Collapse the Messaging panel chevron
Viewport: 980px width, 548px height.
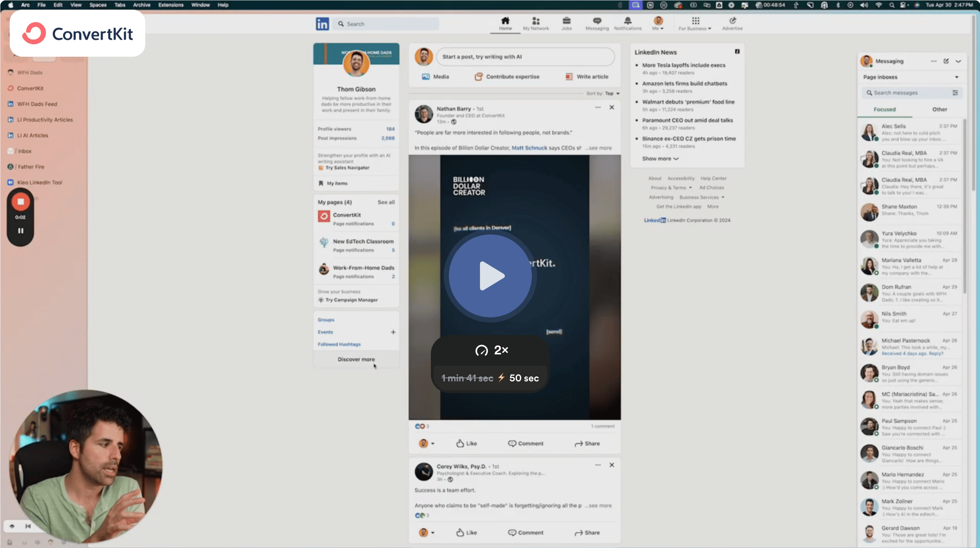(958, 61)
